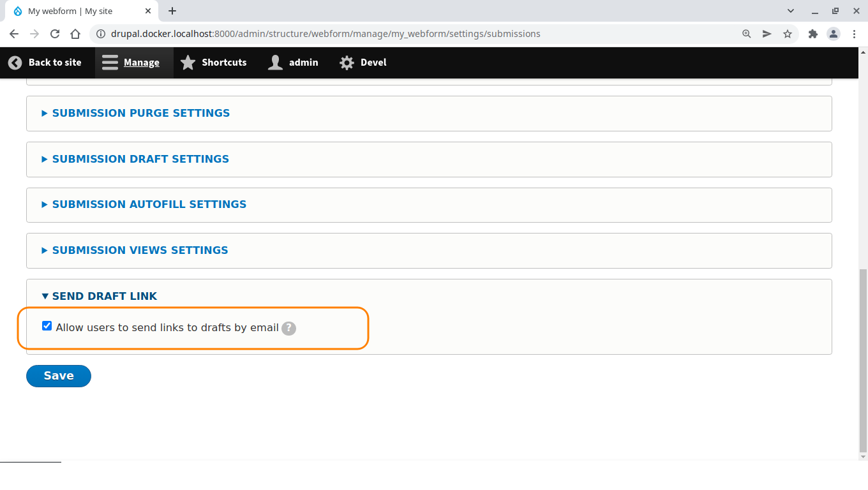Open the Shortcuts toolbar menu
The width and height of the screenshot is (868, 490).
point(214,62)
